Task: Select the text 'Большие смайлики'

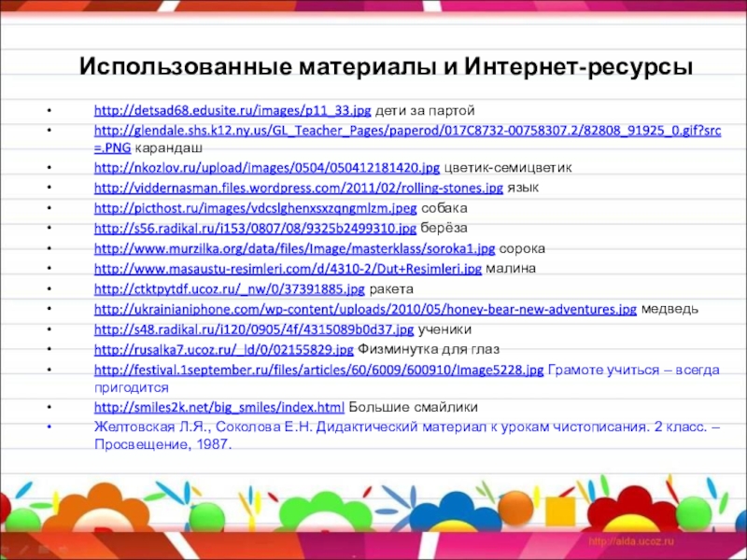Action: (x=413, y=407)
